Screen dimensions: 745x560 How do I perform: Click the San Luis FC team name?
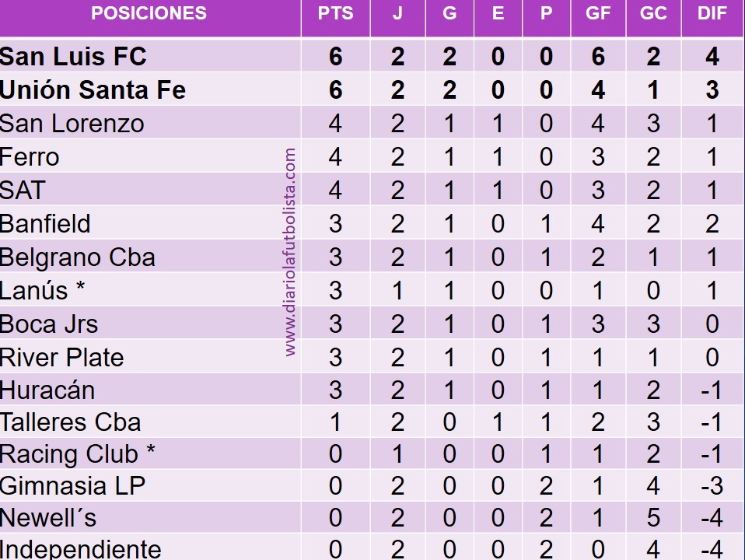point(73,56)
